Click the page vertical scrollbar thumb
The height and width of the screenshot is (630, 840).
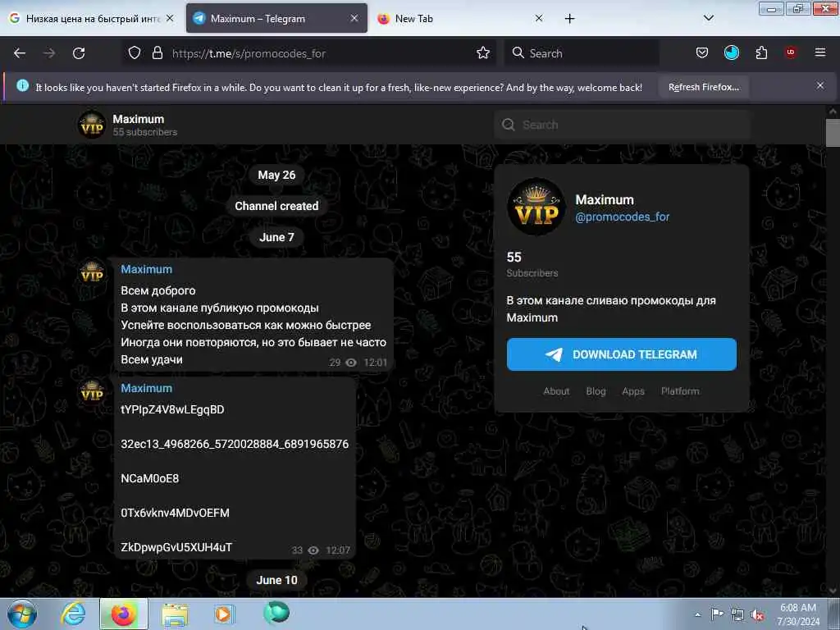coord(833,132)
